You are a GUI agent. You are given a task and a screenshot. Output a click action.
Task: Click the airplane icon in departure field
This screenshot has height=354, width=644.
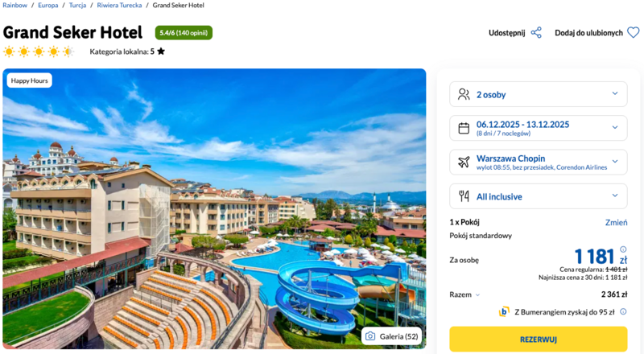tap(464, 162)
